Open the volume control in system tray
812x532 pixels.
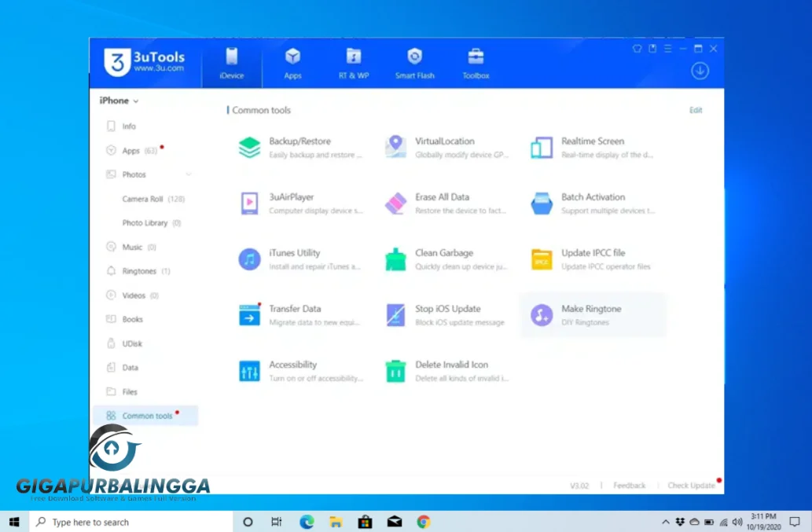pyautogui.click(x=737, y=522)
